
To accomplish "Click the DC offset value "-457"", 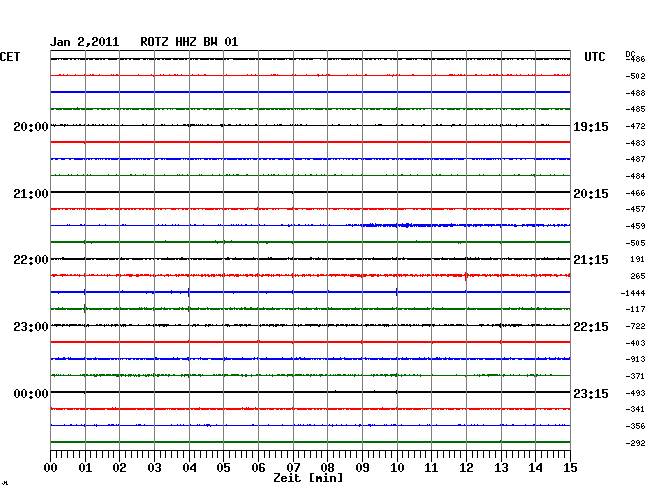I will (635, 209).
